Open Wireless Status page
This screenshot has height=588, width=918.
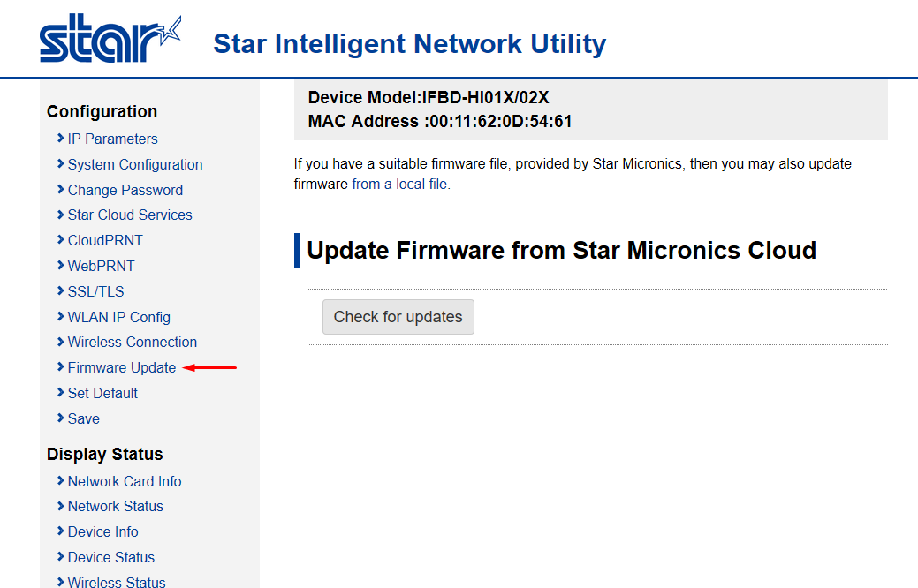point(116,582)
